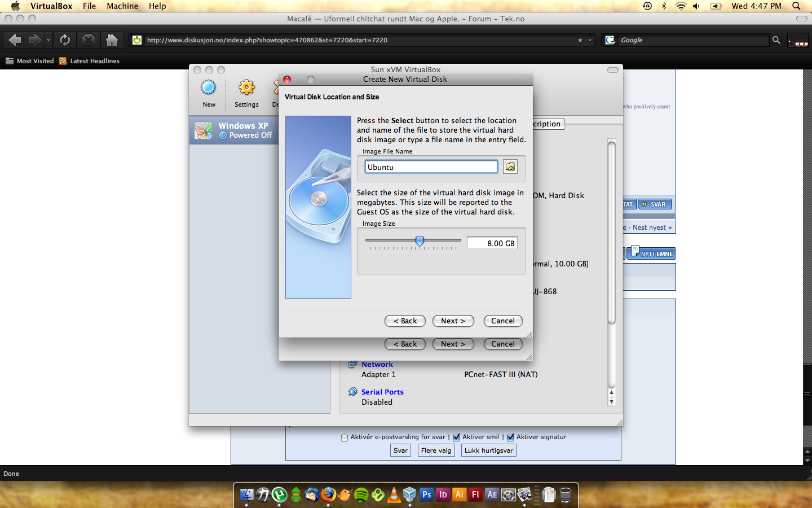Launch uTorrent from the Dock
This screenshot has width=812, height=508.
[279, 494]
